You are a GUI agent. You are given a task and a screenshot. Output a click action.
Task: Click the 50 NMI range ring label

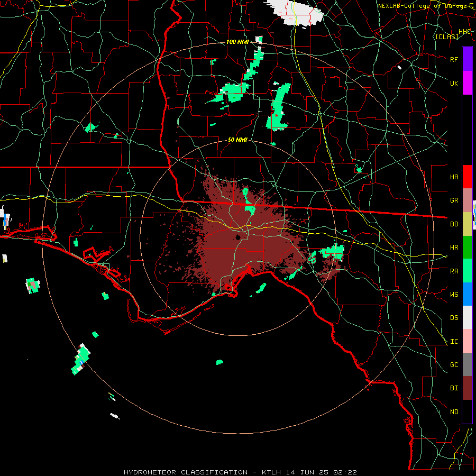[237, 140]
